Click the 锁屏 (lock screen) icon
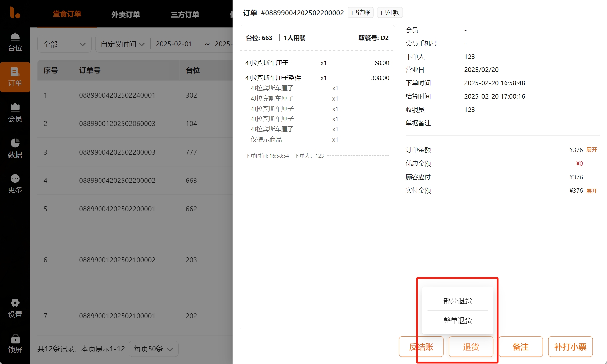 click(x=15, y=344)
